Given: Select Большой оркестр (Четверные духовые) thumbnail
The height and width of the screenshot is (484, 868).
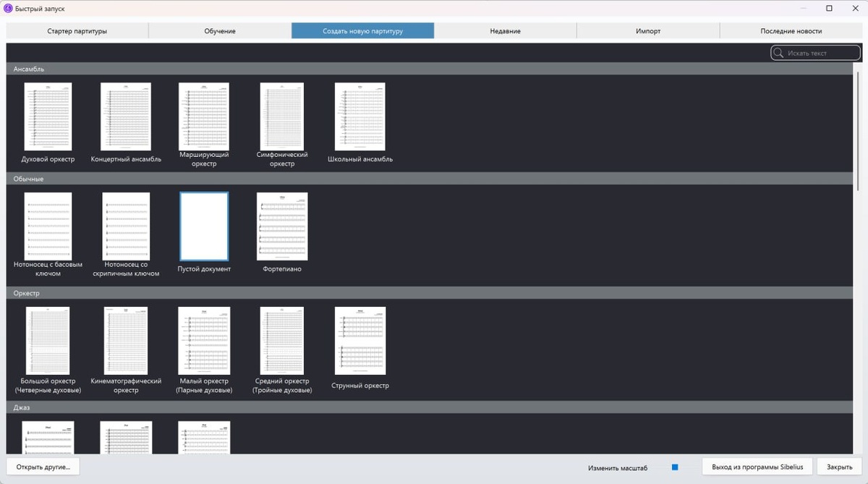Looking at the screenshot, I should tap(48, 340).
